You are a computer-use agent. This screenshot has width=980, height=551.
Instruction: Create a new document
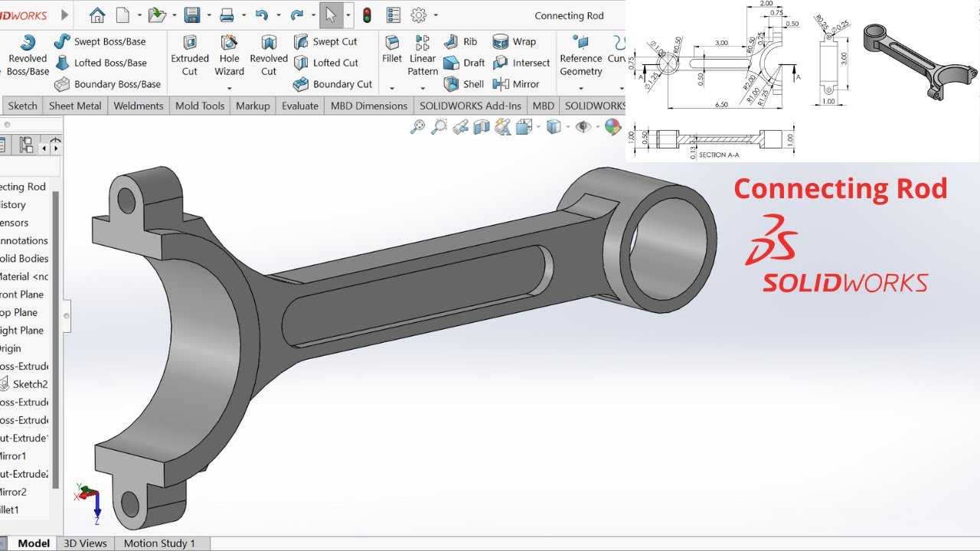pyautogui.click(x=122, y=15)
